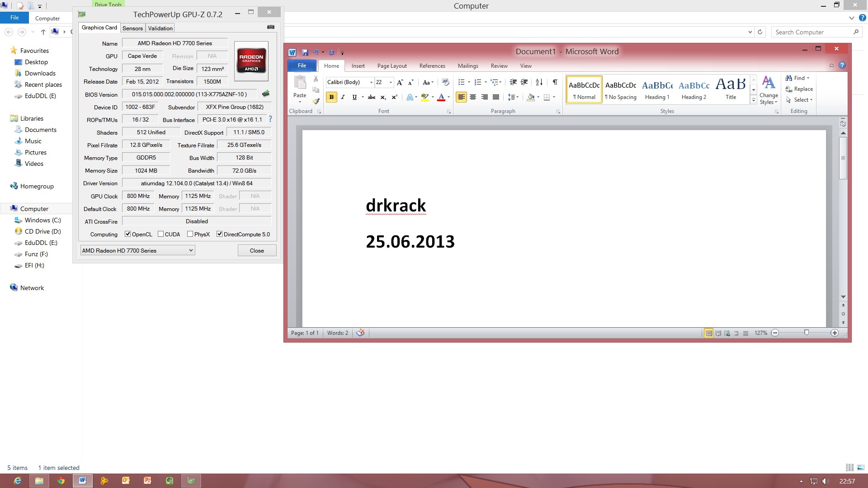Switch to Print Layout view button
868x488 pixels.
[x=708, y=333]
